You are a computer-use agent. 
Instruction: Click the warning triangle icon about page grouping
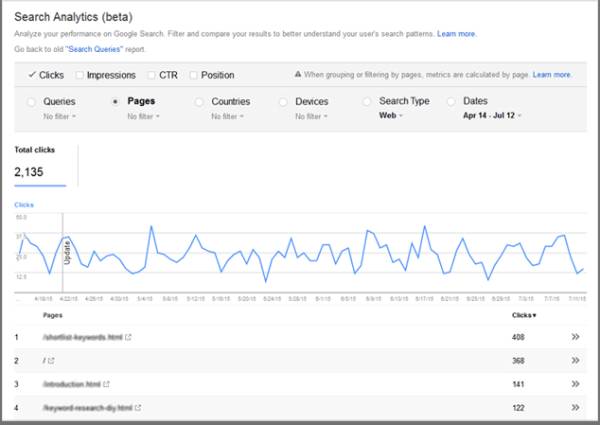click(299, 75)
